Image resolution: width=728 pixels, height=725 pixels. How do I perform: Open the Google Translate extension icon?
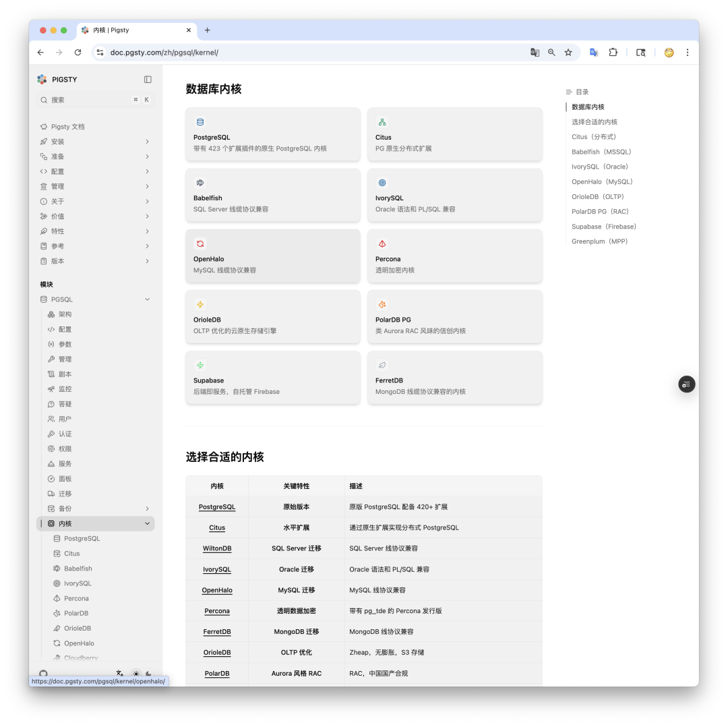[594, 53]
